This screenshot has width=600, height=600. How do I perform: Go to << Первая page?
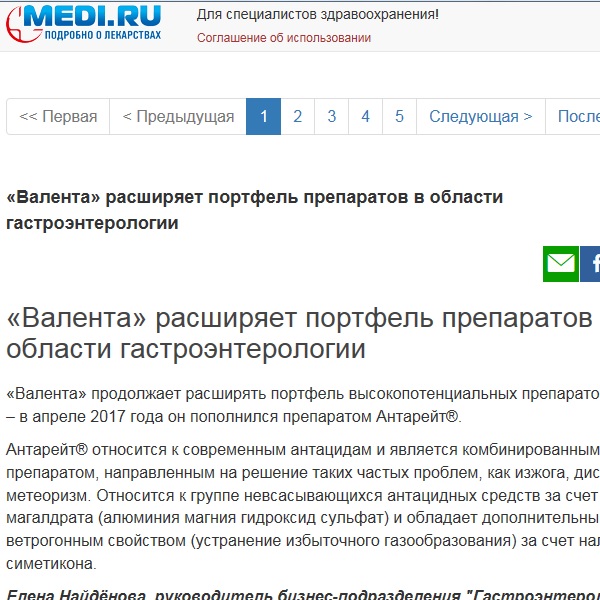tap(58, 116)
